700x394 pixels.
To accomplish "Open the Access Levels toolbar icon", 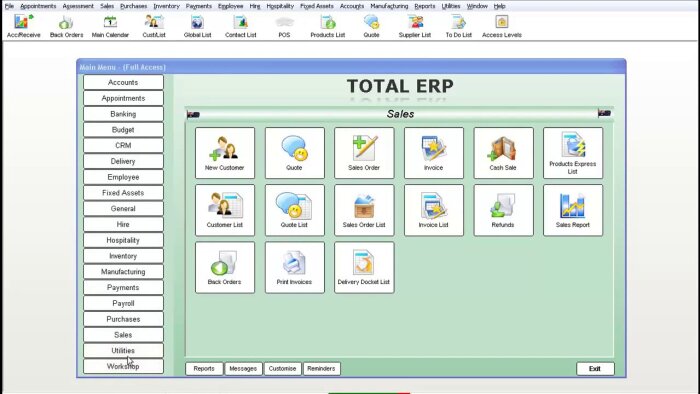I will coord(501,26).
